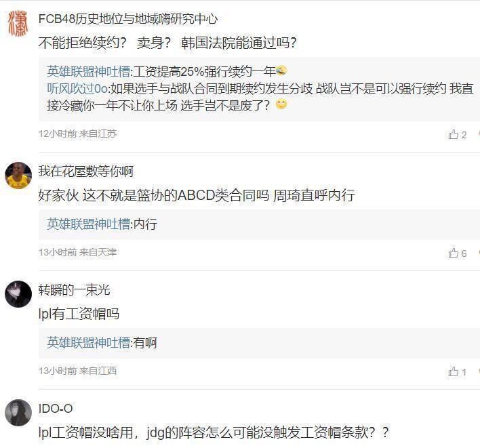Visit FCB48历史地位与地域嗨研究中心 profile name
The height and width of the screenshot is (448, 480).
coord(128,19)
